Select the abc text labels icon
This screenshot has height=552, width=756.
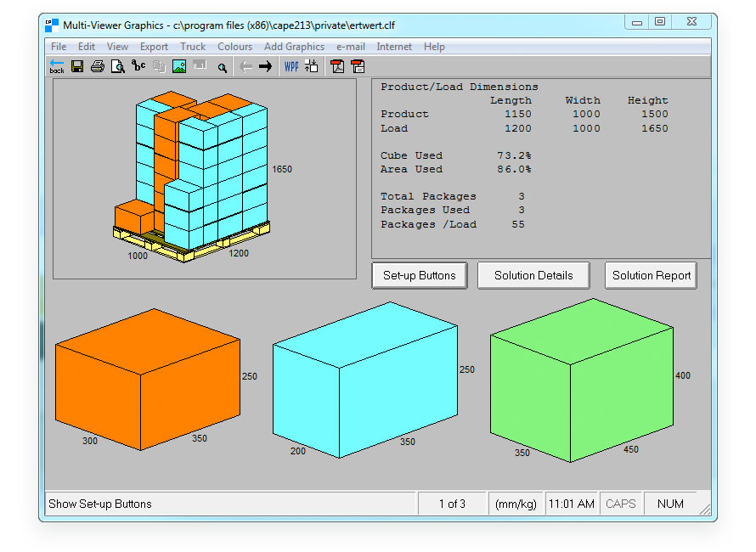point(139,66)
